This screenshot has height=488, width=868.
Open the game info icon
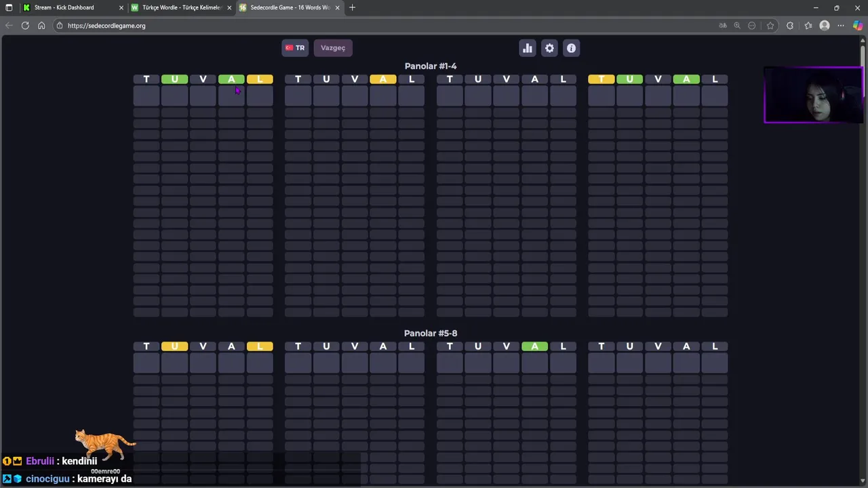point(571,48)
